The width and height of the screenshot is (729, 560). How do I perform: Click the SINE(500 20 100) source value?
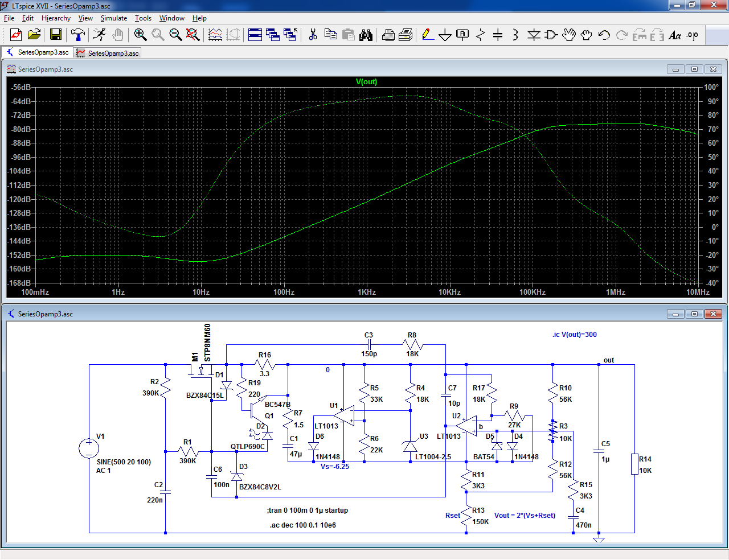124,462
